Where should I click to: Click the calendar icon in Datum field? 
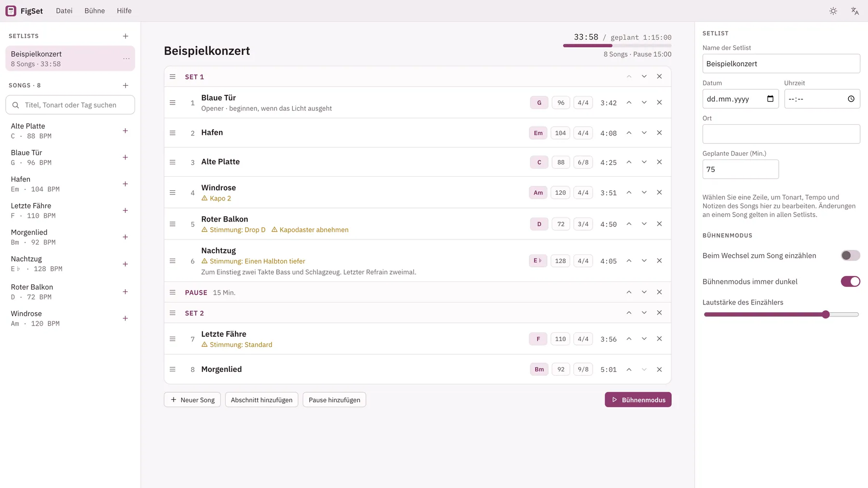(x=770, y=99)
